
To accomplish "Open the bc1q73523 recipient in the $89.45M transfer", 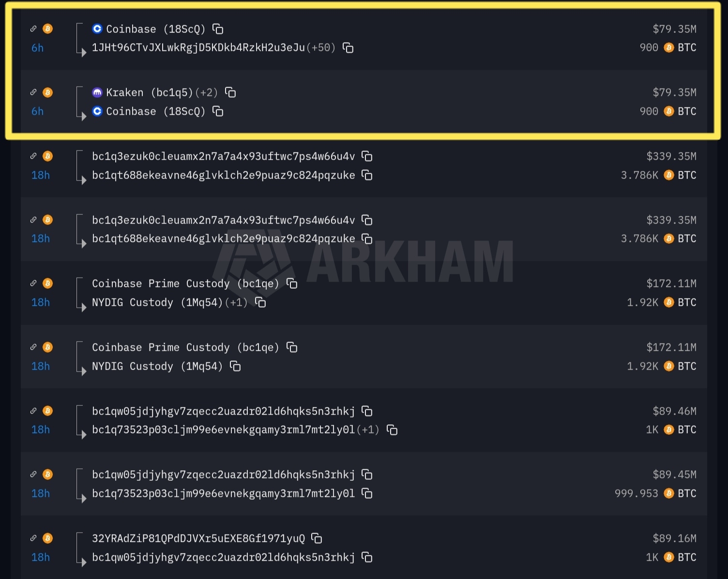I will pyautogui.click(x=224, y=493).
